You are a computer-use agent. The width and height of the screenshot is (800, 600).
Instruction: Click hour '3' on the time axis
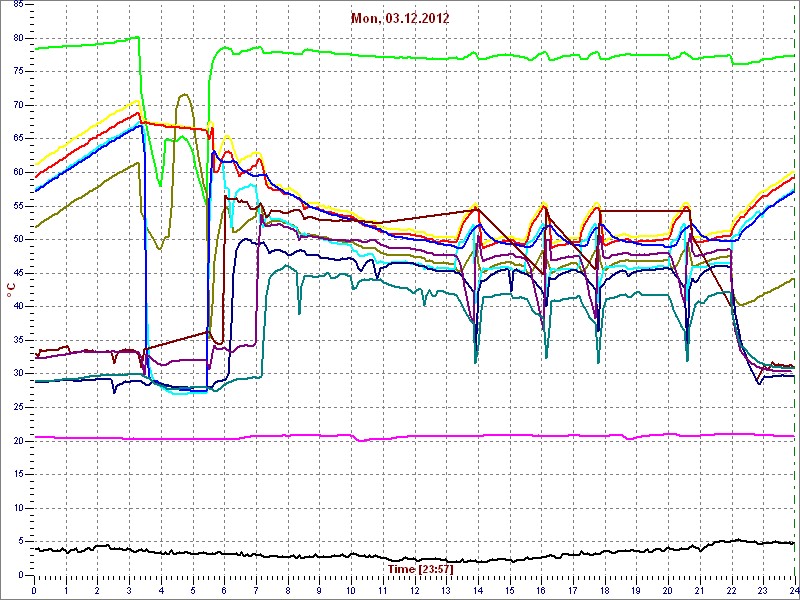[x=129, y=589]
